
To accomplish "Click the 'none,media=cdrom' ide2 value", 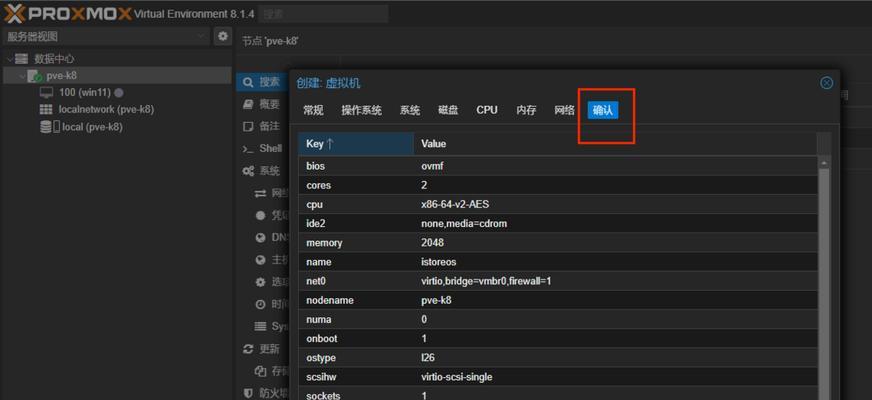I will coord(464,224).
